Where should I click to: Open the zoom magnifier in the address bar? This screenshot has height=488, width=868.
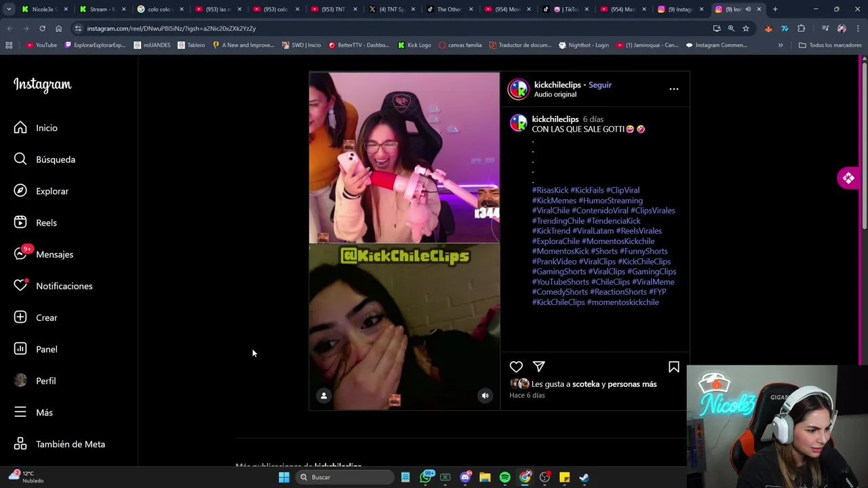point(731,28)
